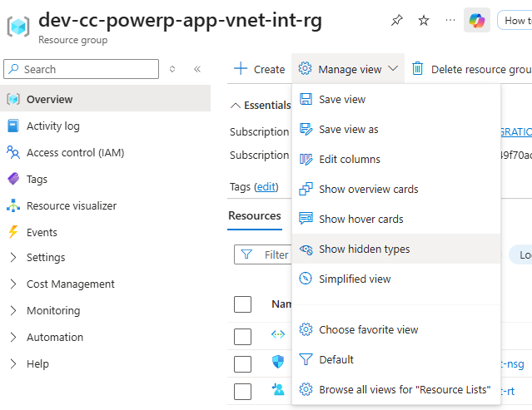Open the more options ellipsis
This screenshot has height=410, width=532.
coord(450,21)
